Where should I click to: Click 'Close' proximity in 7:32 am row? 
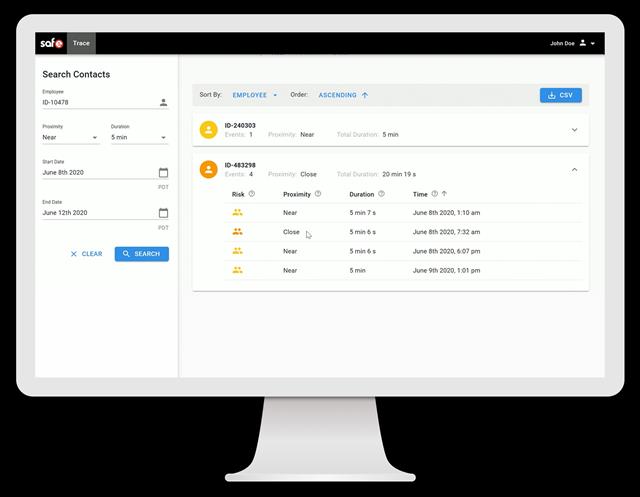pyautogui.click(x=291, y=232)
